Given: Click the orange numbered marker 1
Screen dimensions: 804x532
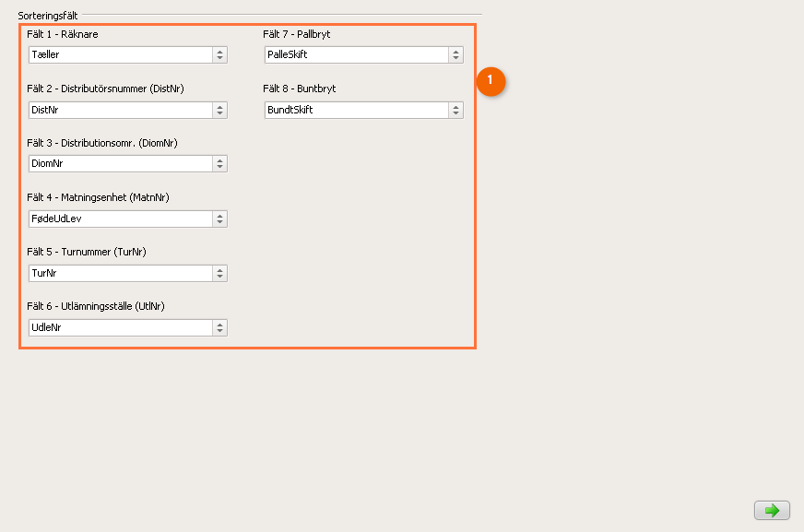Looking at the screenshot, I should pos(491,81).
